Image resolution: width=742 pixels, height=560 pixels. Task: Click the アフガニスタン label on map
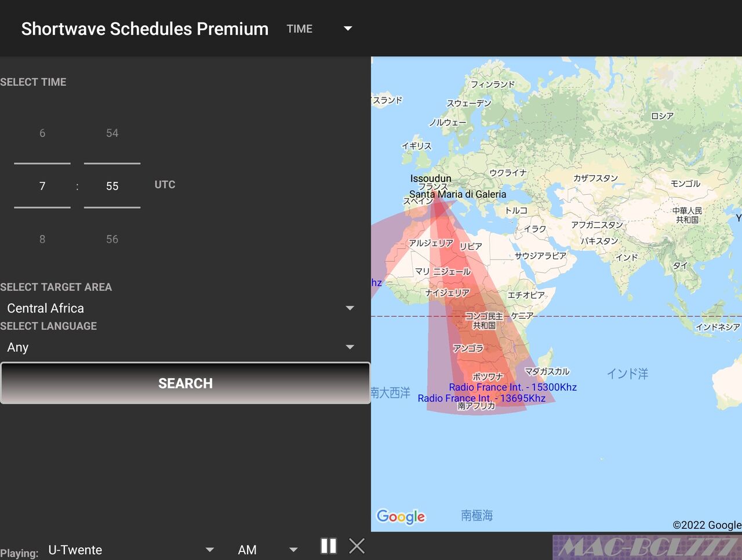tap(597, 225)
